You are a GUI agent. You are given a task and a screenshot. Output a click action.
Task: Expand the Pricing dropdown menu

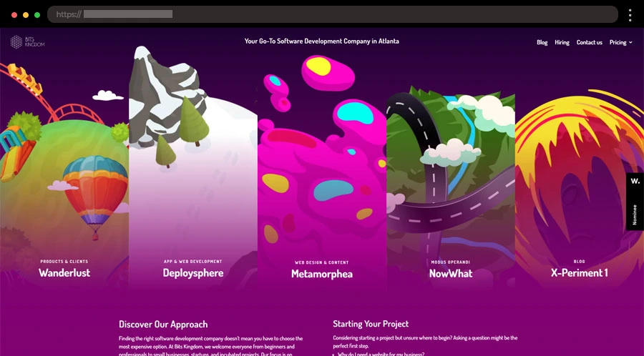tap(620, 42)
